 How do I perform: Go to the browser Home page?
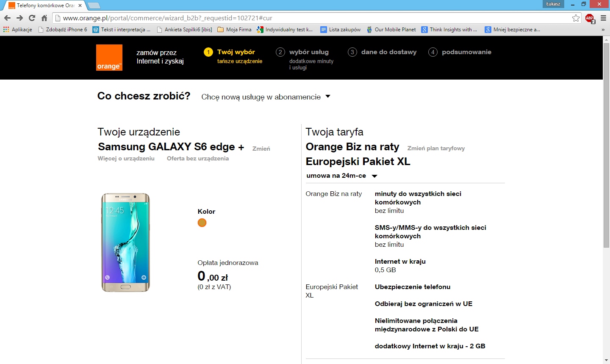[x=44, y=18]
